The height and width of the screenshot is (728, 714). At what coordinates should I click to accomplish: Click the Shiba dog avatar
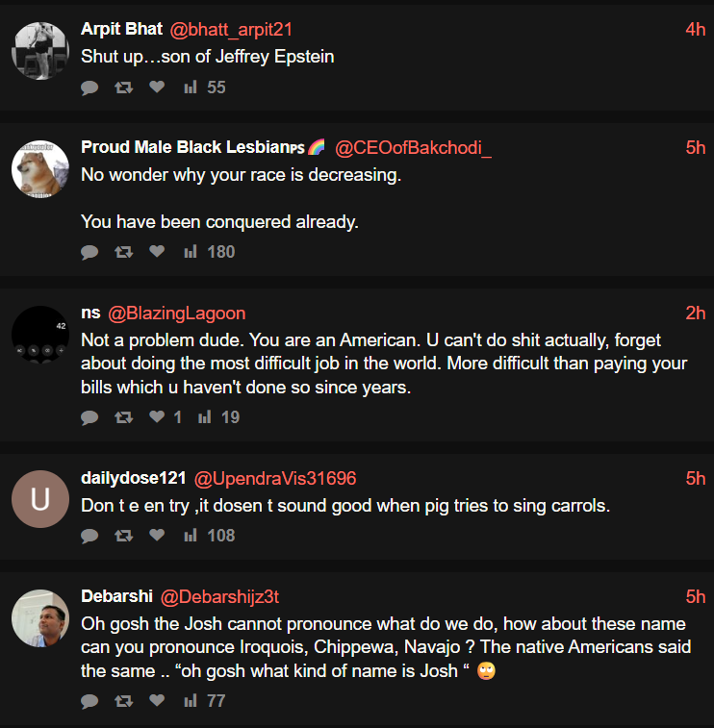[40, 169]
